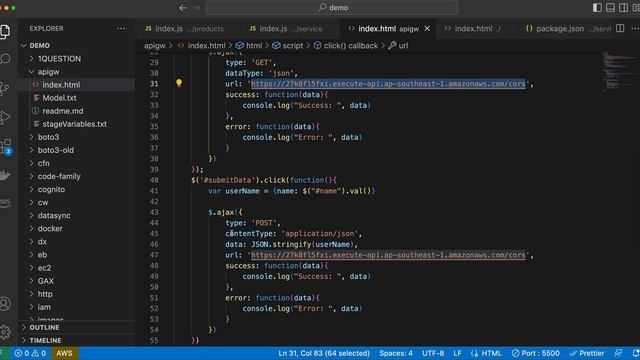This screenshot has width=640, height=360.
Task: Go forward with the navigation arrow
Action: pos(197,8)
